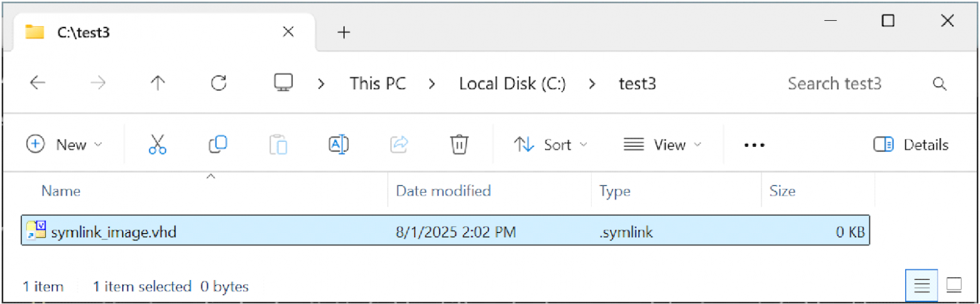Viewport: 980px width, 304px height.
Task: Click Local Disk (C:) breadcrumb
Action: [513, 84]
